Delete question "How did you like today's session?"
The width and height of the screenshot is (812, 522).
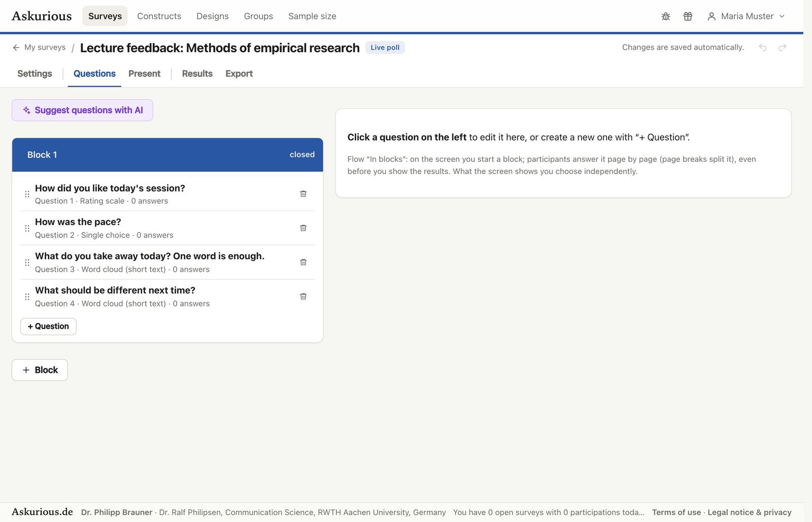pos(303,194)
